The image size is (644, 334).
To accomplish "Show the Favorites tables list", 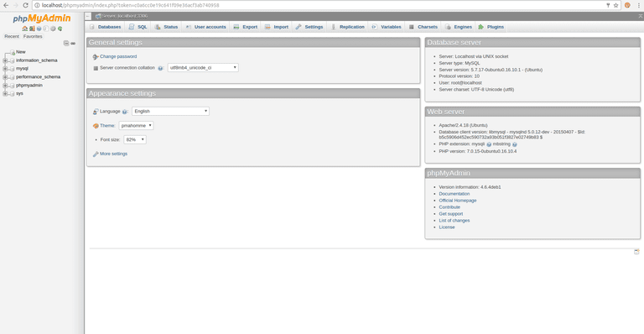I will point(33,37).
